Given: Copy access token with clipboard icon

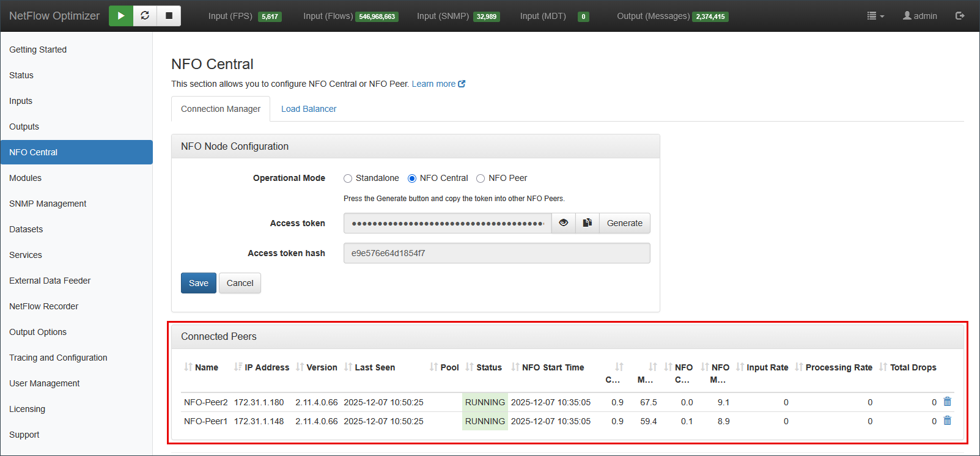Looking at the screenshot, I should (587, 223).
